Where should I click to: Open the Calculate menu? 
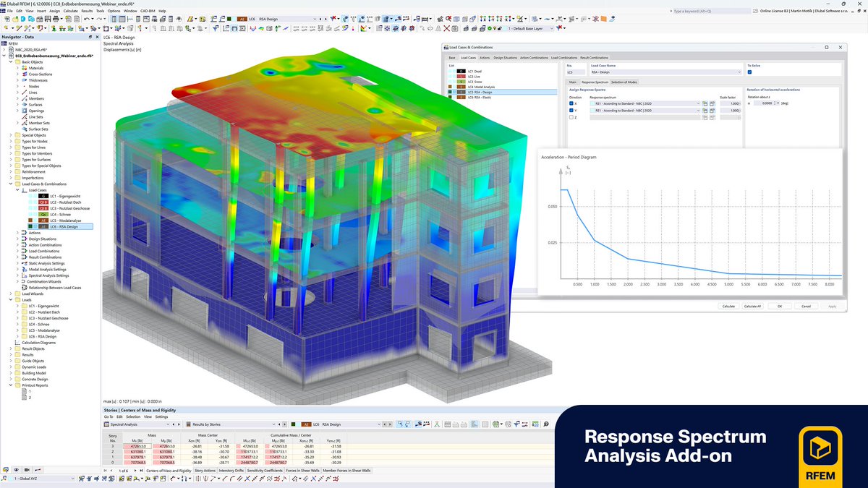(x=70, y=11)
